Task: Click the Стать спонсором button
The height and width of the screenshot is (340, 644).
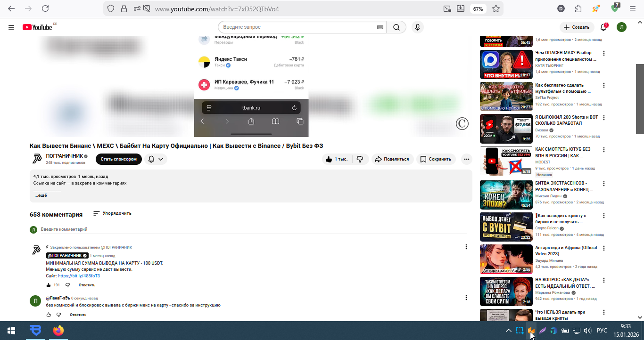Action: (119, 159)
